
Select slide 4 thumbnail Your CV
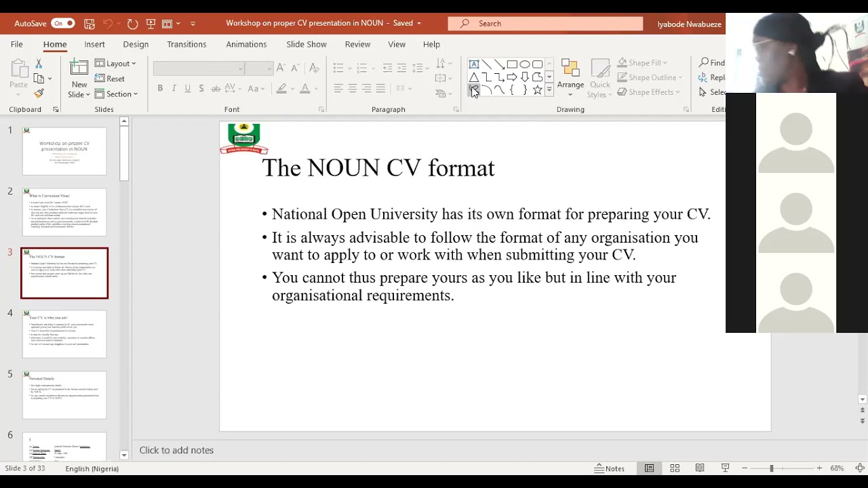(64, 334)
